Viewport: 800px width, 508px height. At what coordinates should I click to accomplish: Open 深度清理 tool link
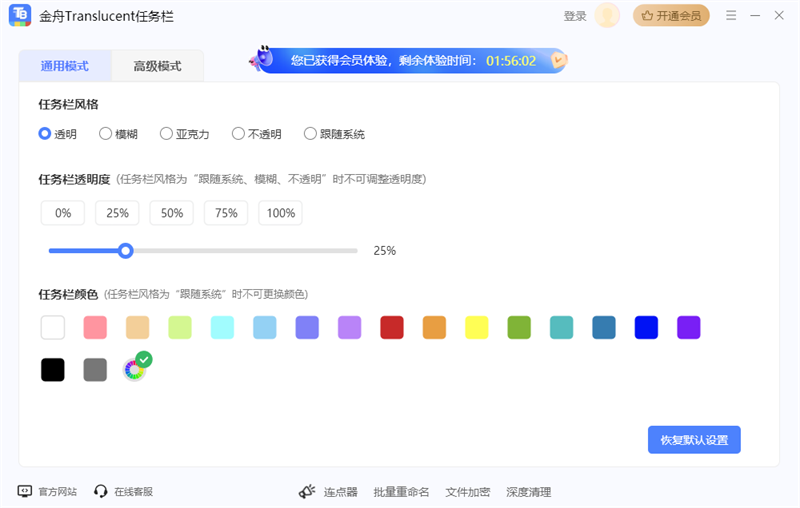pyautogui.click(x=528, y=492)
